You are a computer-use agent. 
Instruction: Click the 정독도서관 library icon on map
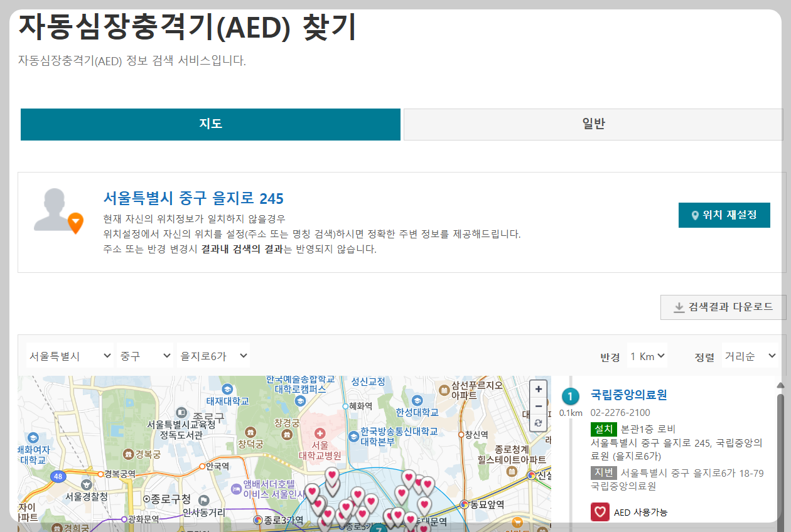(181, 412)
